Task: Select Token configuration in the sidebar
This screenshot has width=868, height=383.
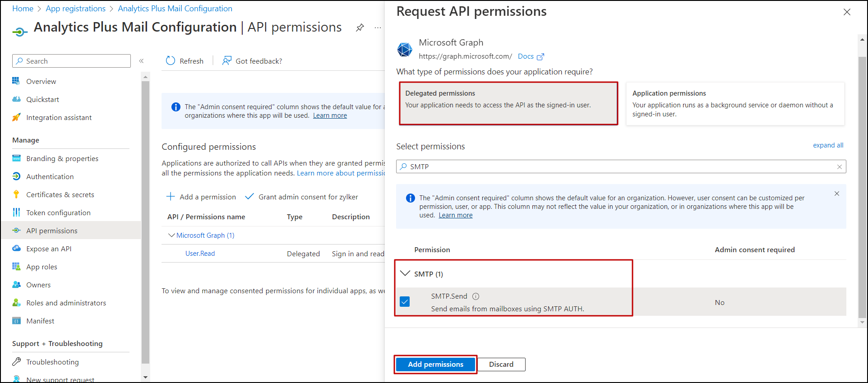Action: click(x=58, y=212)
